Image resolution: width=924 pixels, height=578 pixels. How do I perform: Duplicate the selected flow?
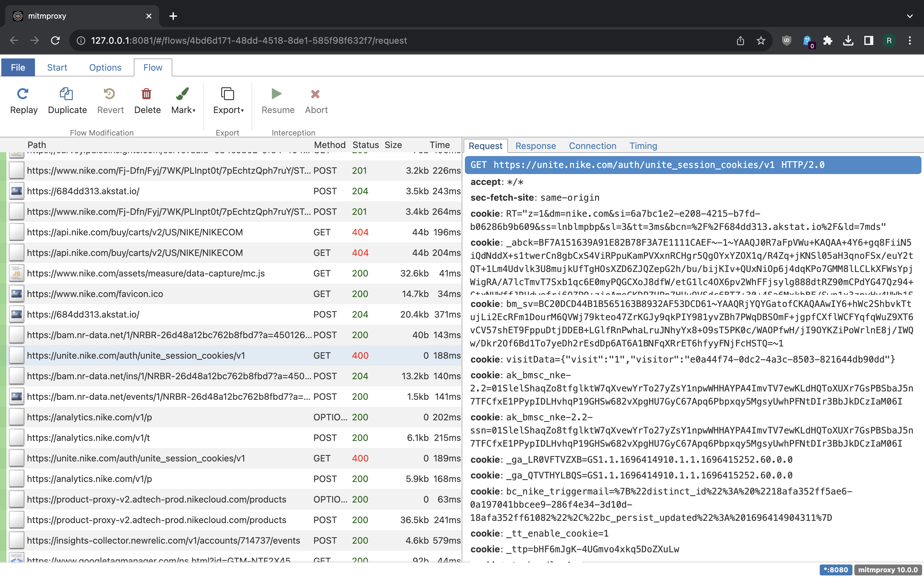[67, 101]
